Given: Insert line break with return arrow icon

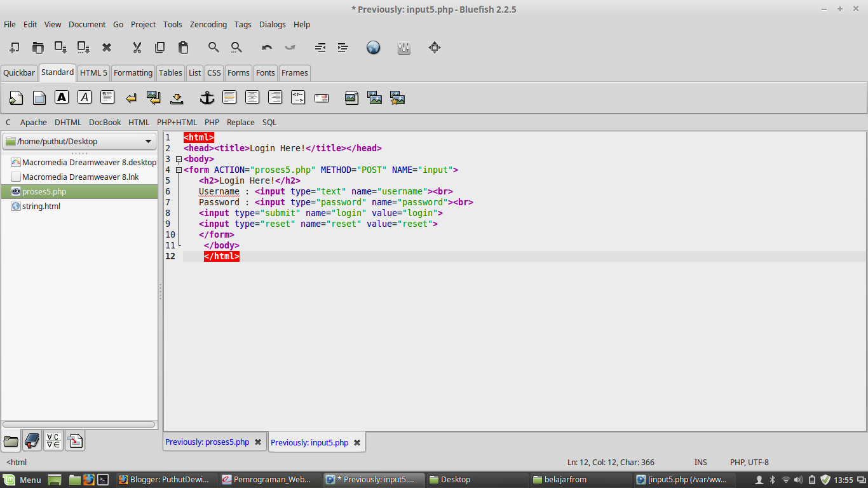Looking at the screenshot, I should pos(131,98).
